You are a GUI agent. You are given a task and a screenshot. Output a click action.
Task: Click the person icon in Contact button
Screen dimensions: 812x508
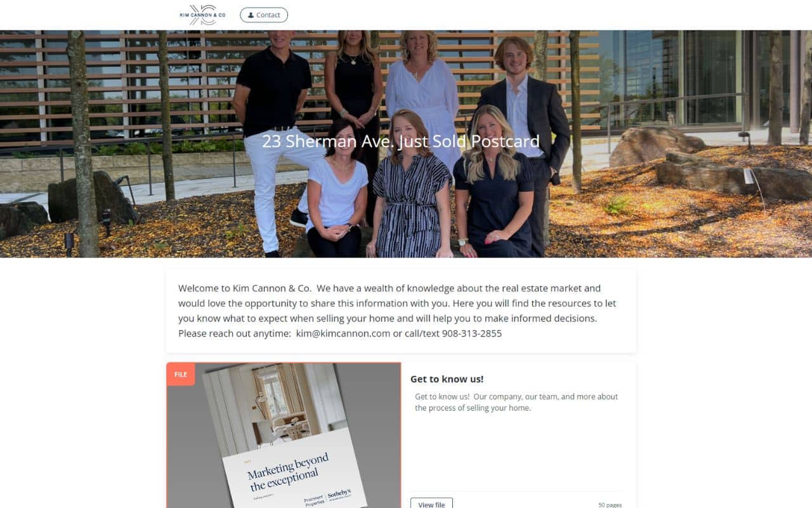[251, 15]
